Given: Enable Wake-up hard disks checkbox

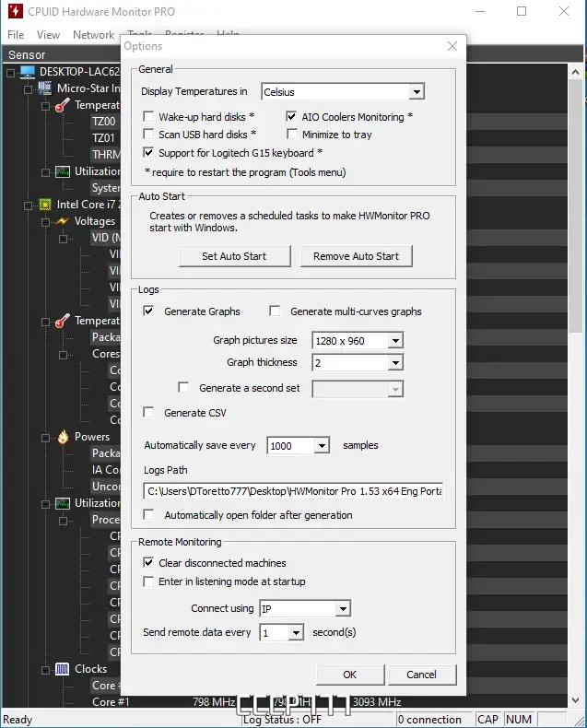Looking at the screenshot, I should pos(149,117).
